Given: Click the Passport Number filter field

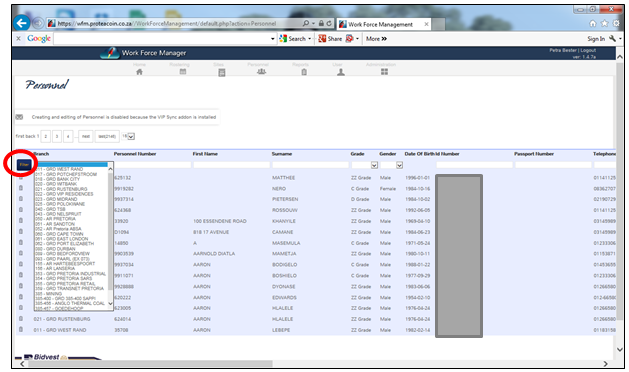Looking at the screenshot, I should [x=553, y=165].
